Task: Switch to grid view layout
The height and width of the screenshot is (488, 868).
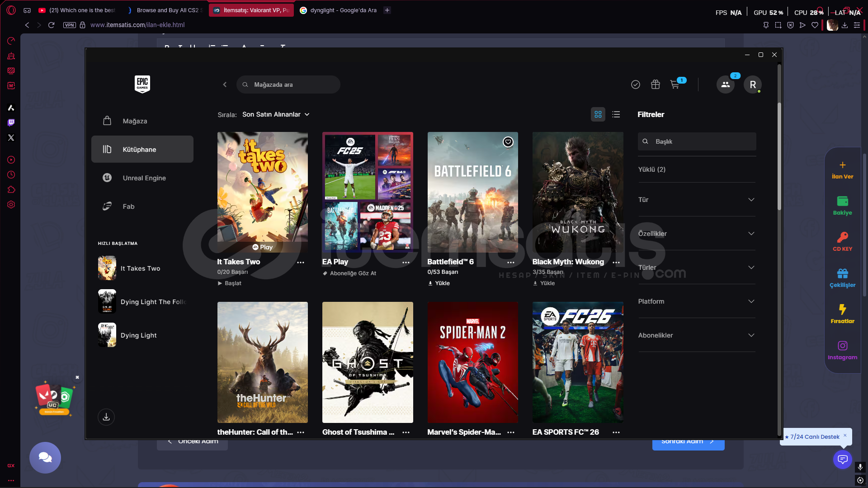Action: [x=598, y=114]
